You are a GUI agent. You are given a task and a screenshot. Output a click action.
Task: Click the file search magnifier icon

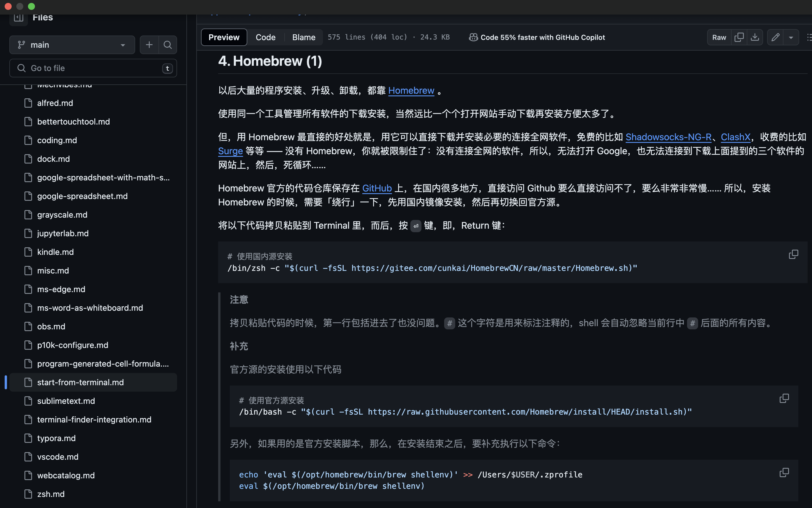[167, 45]
